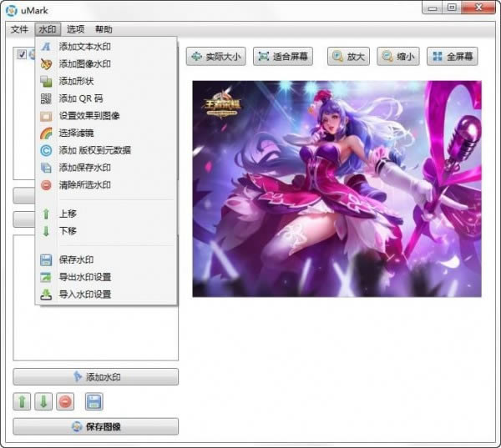The height and width of the screenshot is (448, 501).
Task: Click the green up arrow menu icon
Action: click(x=46, y=214)
